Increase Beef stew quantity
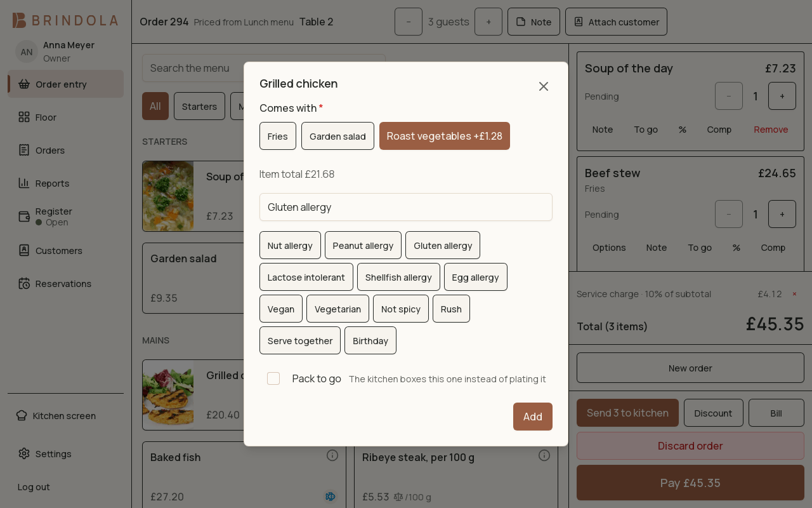The image size is (812, 508). 782,214
